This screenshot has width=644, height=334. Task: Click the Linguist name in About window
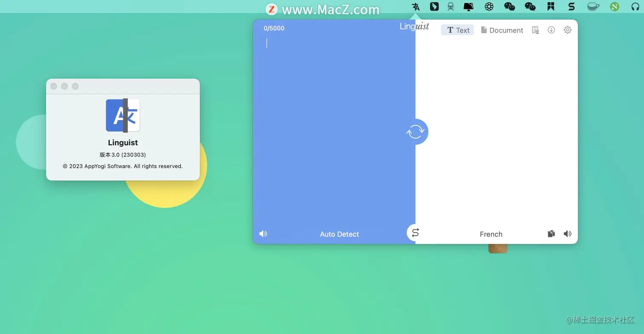point(123,143)
